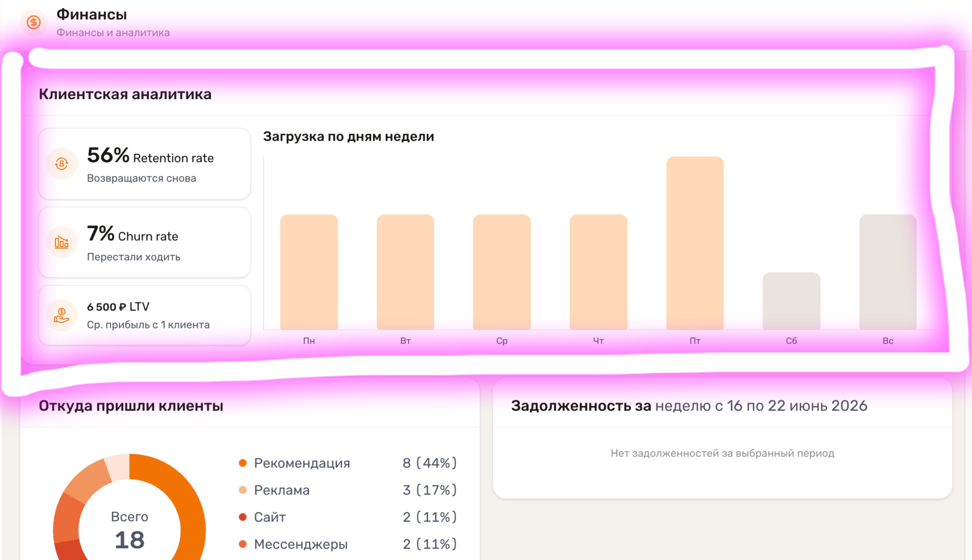Select the Ср bar in the chart
Image resolution: width=972 pixels, height=560 pixels.
point(502,272)
